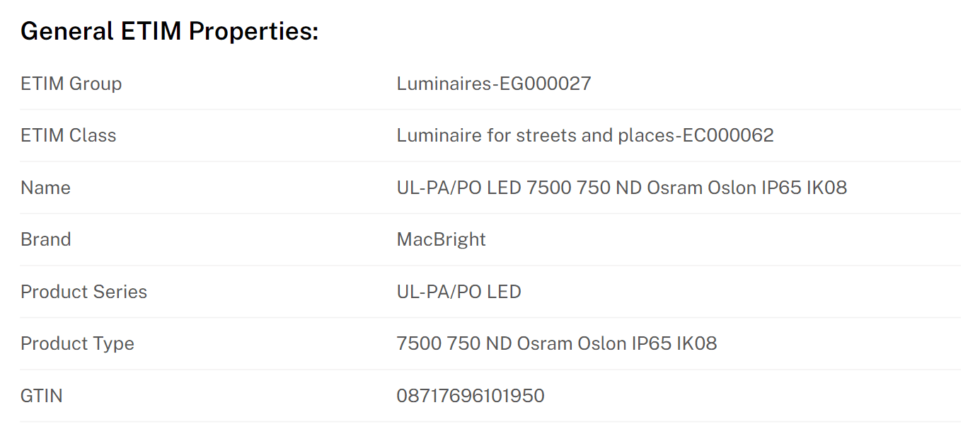The image size is (980, 439).
Task: Click the Brand label
Action: coord(45,239)
